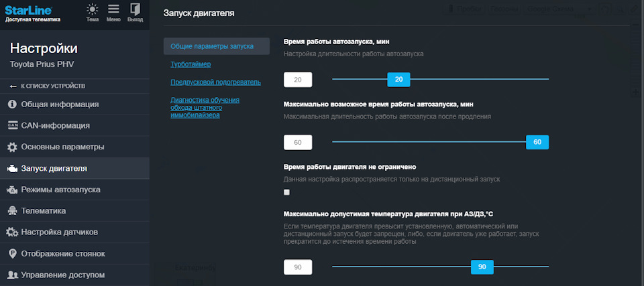Click the engine temperature slider handle 90
The width and height of the screenshot is (644, 286).
click(482, 267)
